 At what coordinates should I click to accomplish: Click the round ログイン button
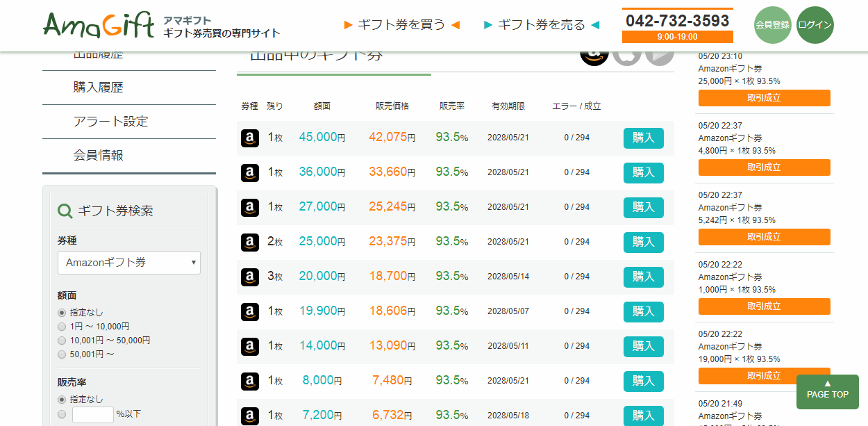pos(815,25)
